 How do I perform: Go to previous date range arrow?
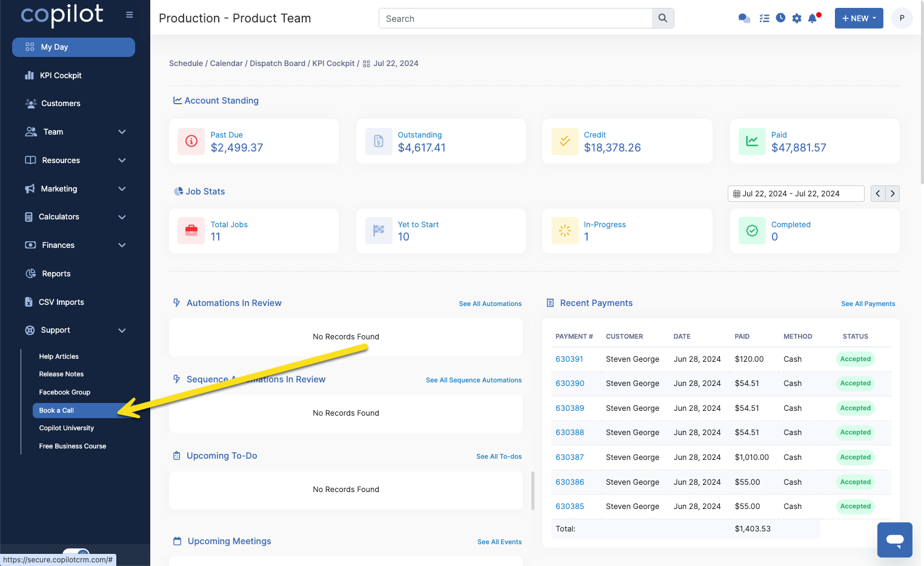(x=878, y=194)
